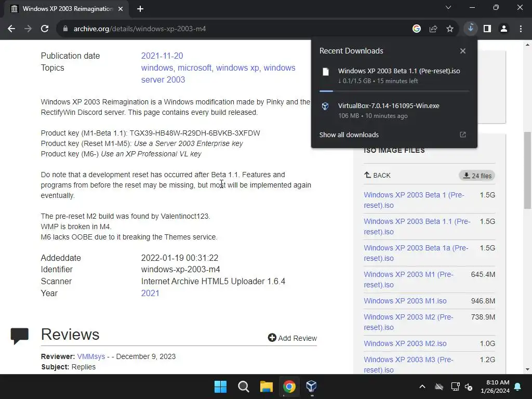
Task: Download Windows XP 2003 M2 (Pre-reset).iso
Action: pyautogui.click(x=408, y=322)
